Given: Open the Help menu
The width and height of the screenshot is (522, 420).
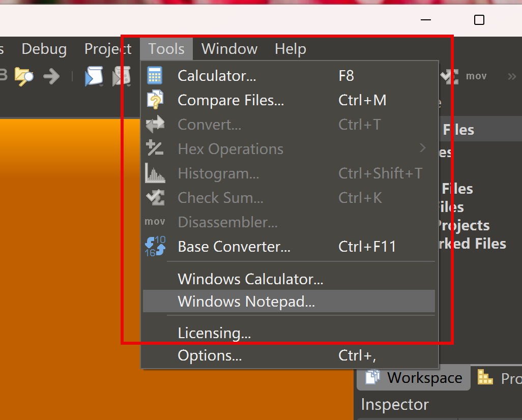Looking at the screenshot, I should [290, 49].
